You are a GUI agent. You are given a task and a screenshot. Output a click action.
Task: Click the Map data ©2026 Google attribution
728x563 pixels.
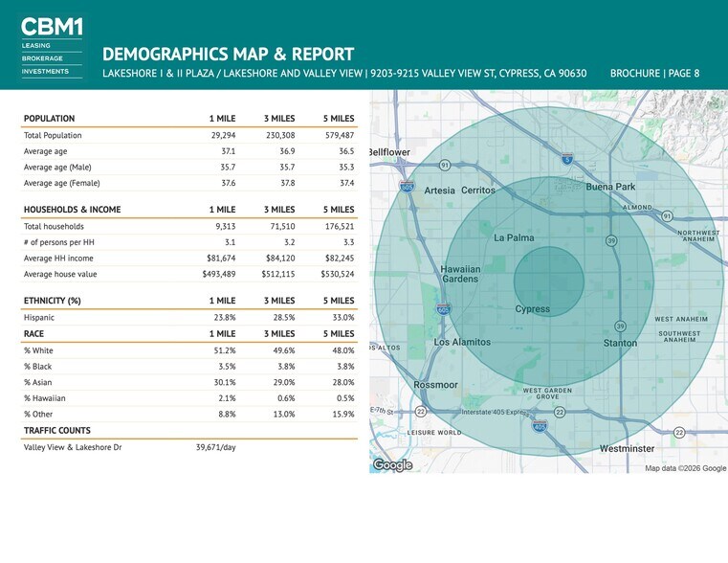[x=685, y=468]
